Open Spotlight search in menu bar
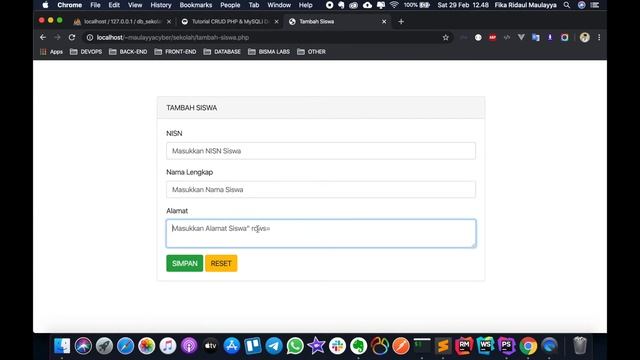Screen dimensions: 640x360 (567, 5)
